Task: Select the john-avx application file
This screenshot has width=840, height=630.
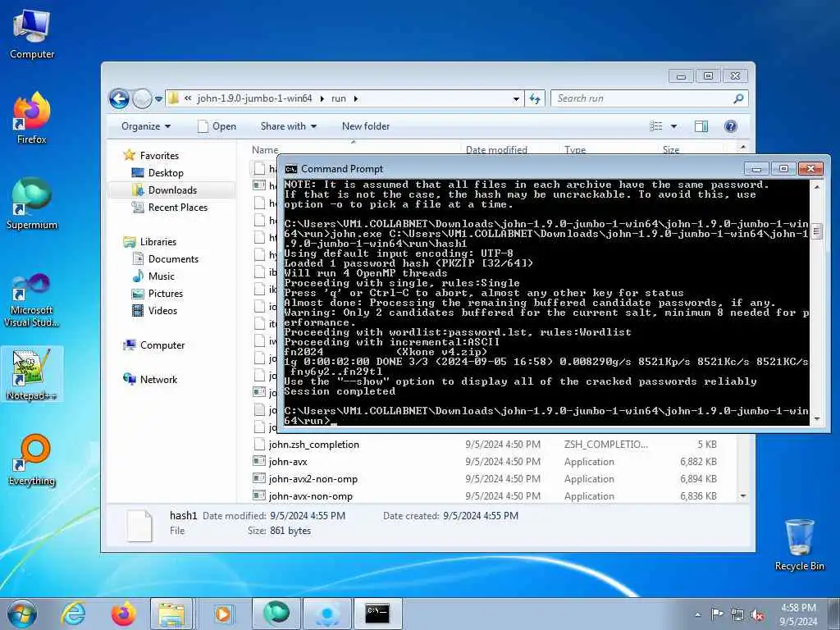Action: pos(288,461)
